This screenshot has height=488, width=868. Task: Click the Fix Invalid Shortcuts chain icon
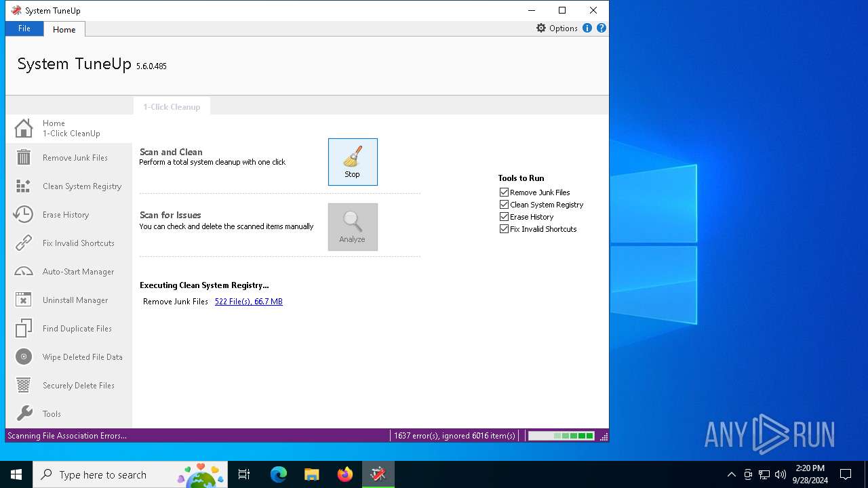pos(24,243)
